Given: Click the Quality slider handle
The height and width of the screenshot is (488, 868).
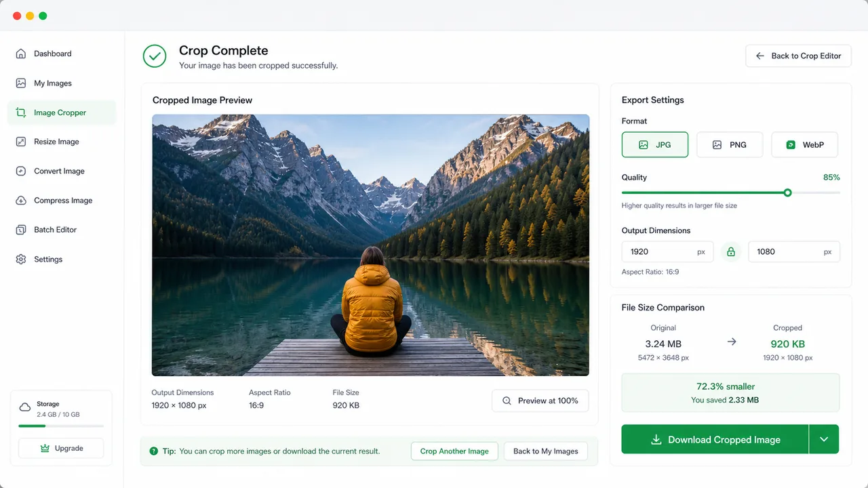Looking at the screenshot, I should [x=787, y=193].
